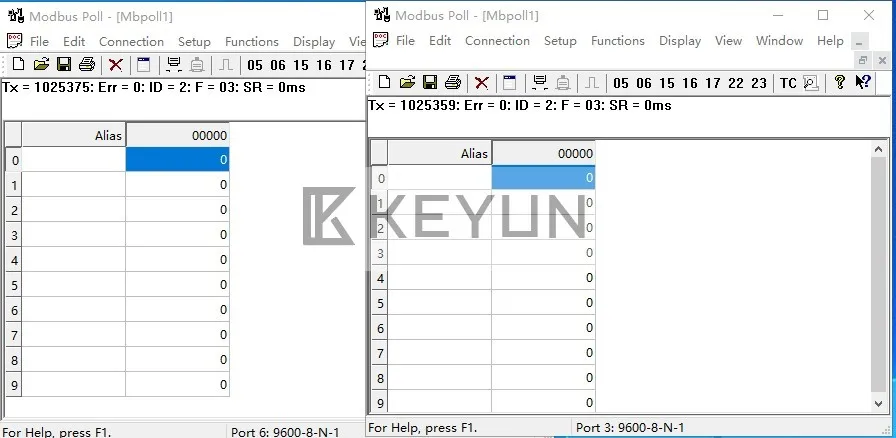This screenshot has height=438, width=896.
Task: Click Alias column header in right window
Action: pyautogui.click(x=439, y=153)
